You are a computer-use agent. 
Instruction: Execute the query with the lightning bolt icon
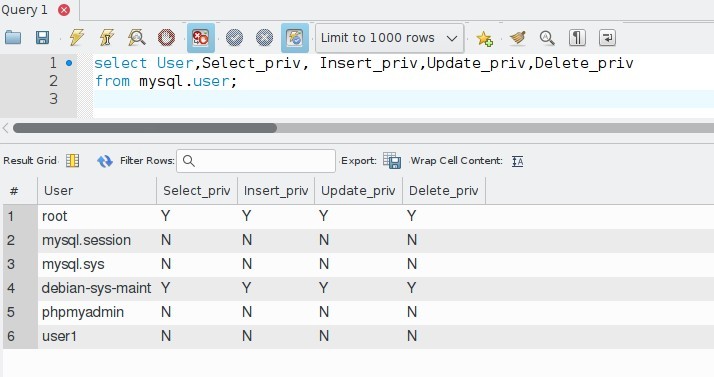coord(76,38)
